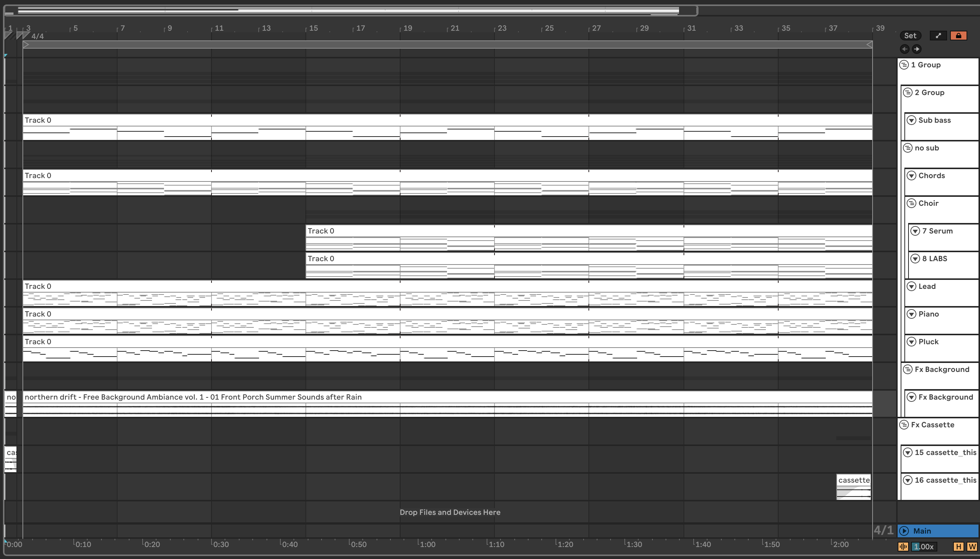This screenshot has height=559, width=980.
Task: Fold the 1 Group track
Action: 904,65
